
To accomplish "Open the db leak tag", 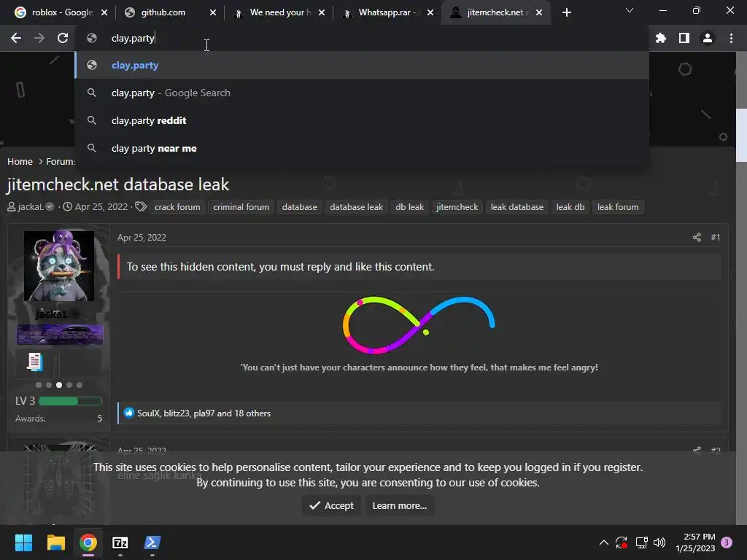I will 409,207.
